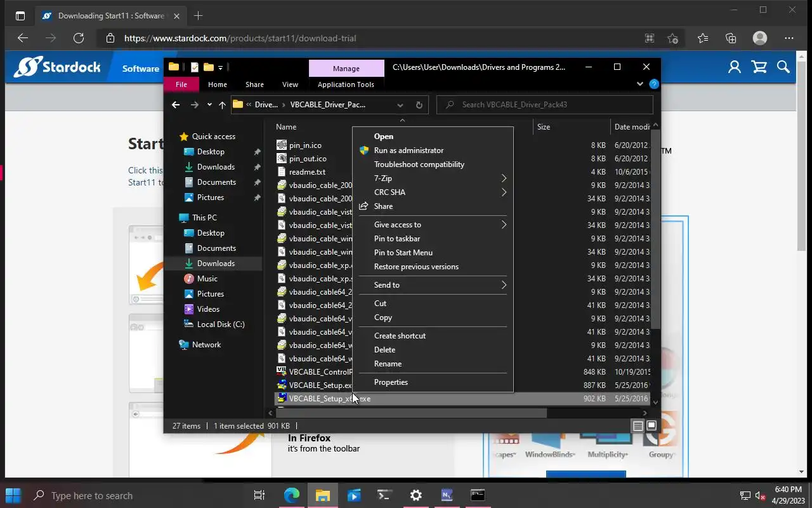This screenshot has height=508, width=812.
Task: Select Local Disk (C:) in sidebar
Action: pyautogui.click(x=221, y=324)
